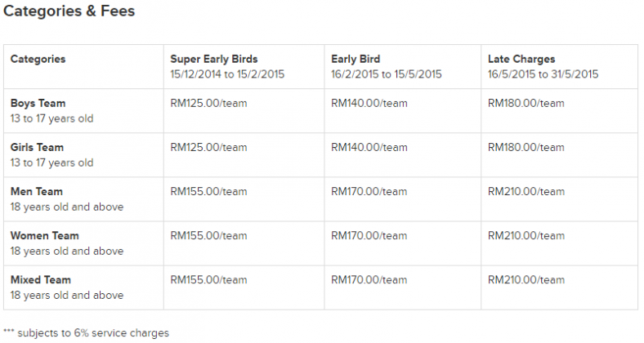This screenshot has height=343, width=644.
Task: Click the 16/5/2015 to 31/5/2015 date range
Action: click(x=543, y=74)
